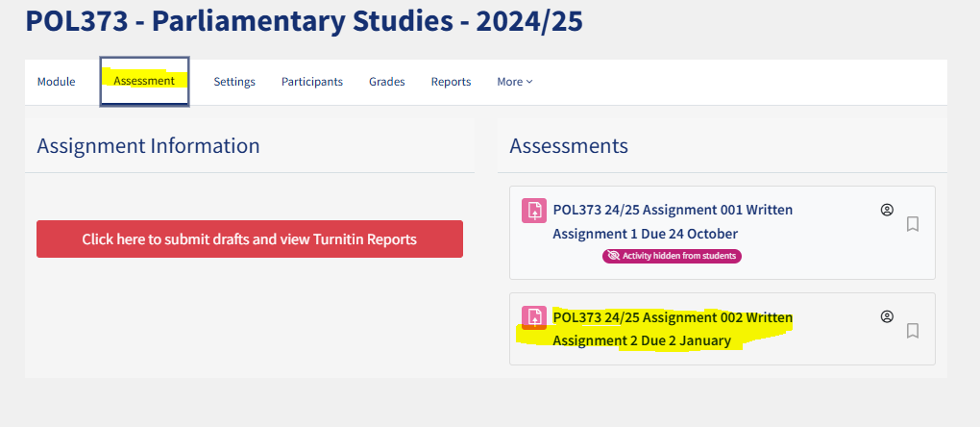This screenshot has width=980, height=427.
Task: Open Assignment 002 Due 2 January link
Action: (673, 329)
